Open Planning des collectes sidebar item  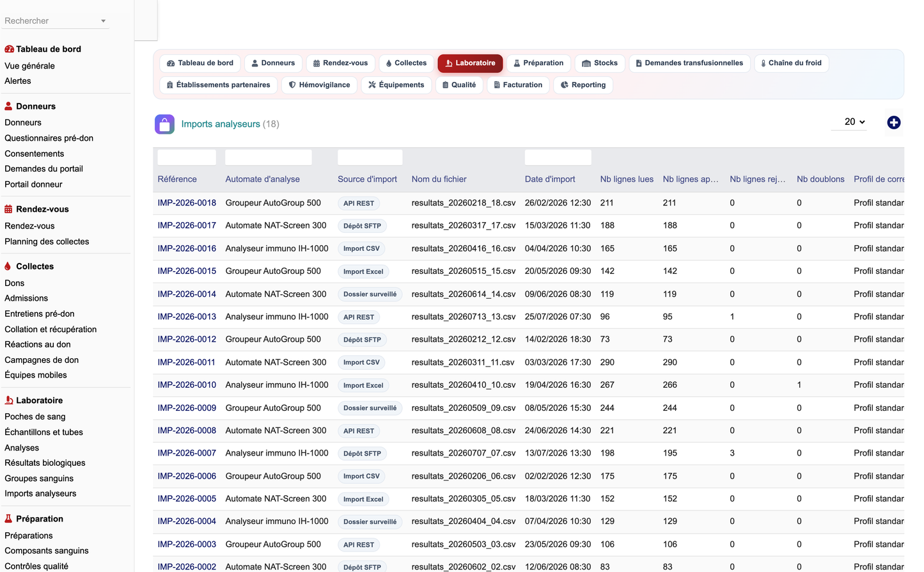point(47,242)
